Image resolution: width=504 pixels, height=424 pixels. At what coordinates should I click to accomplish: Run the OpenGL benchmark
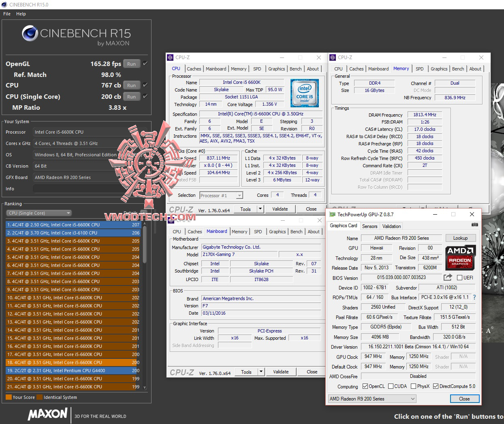(x=132, y=64)
